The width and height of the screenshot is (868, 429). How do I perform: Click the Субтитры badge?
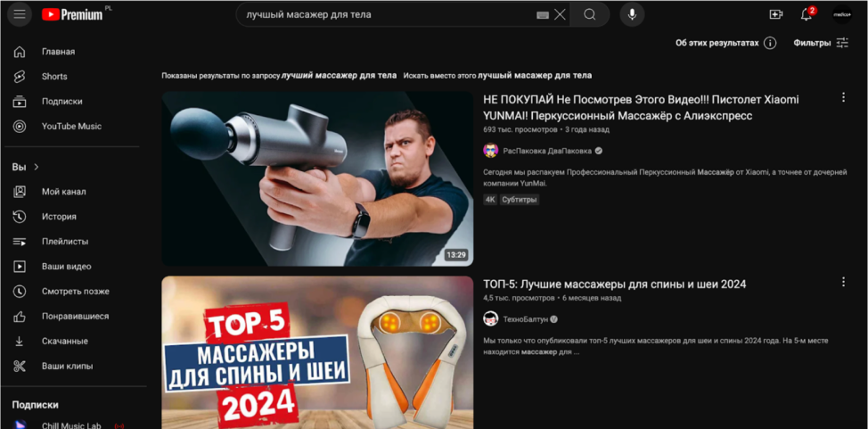[520, 200]
